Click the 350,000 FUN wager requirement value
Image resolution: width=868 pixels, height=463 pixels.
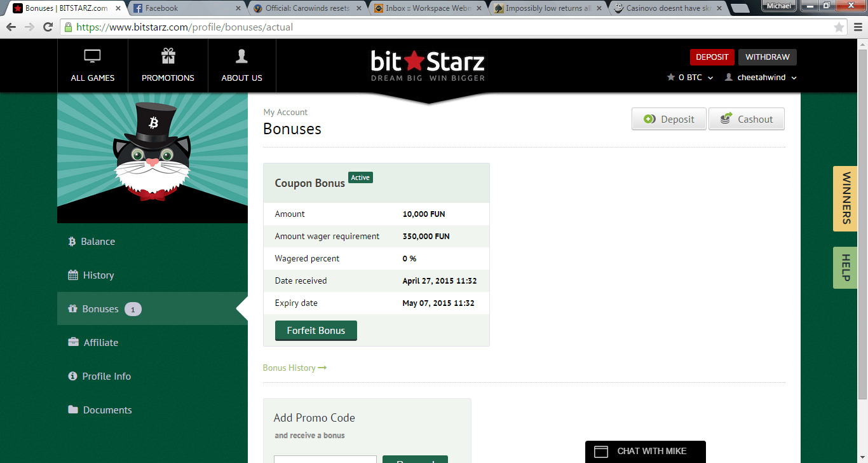tap(426, 237)
